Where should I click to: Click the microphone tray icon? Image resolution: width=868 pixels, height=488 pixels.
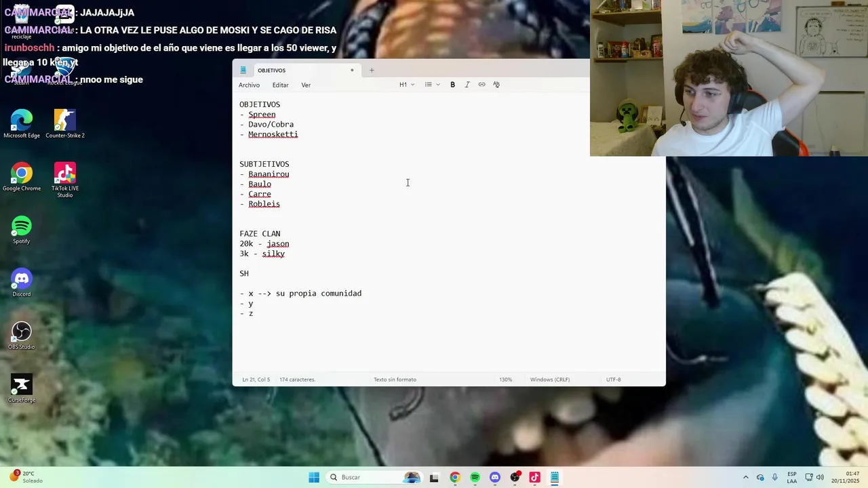775,477
